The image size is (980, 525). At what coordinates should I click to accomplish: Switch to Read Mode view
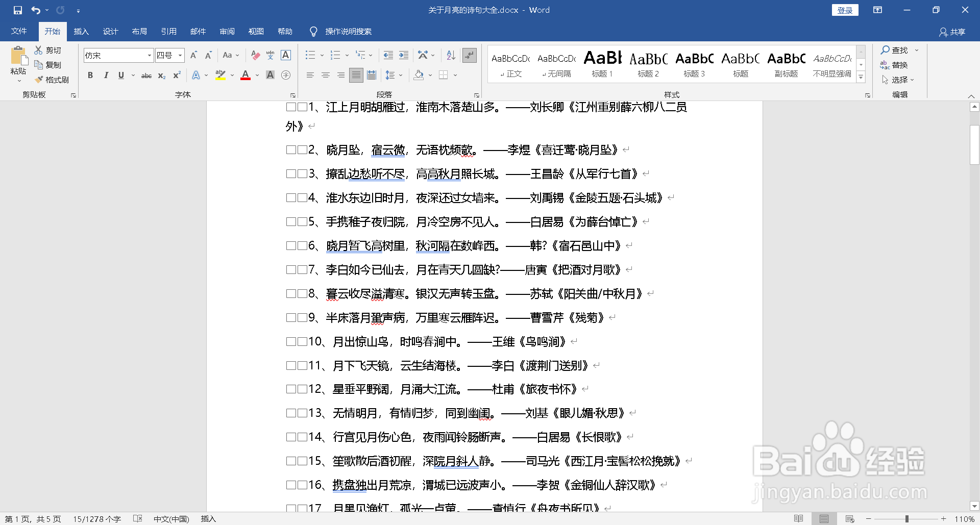[x=799, y=519]
